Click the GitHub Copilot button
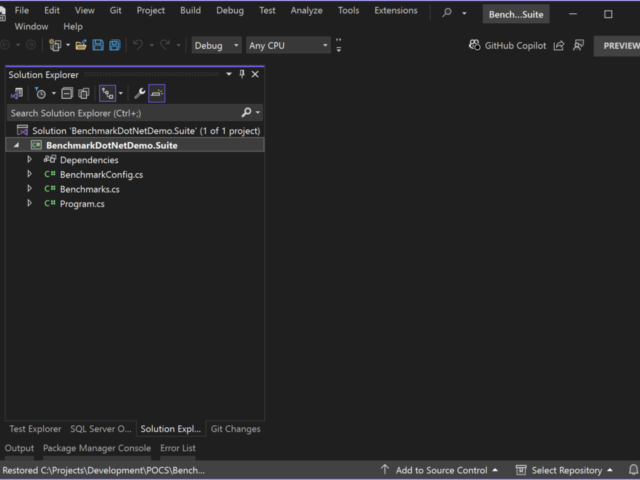 pos(507,46)
